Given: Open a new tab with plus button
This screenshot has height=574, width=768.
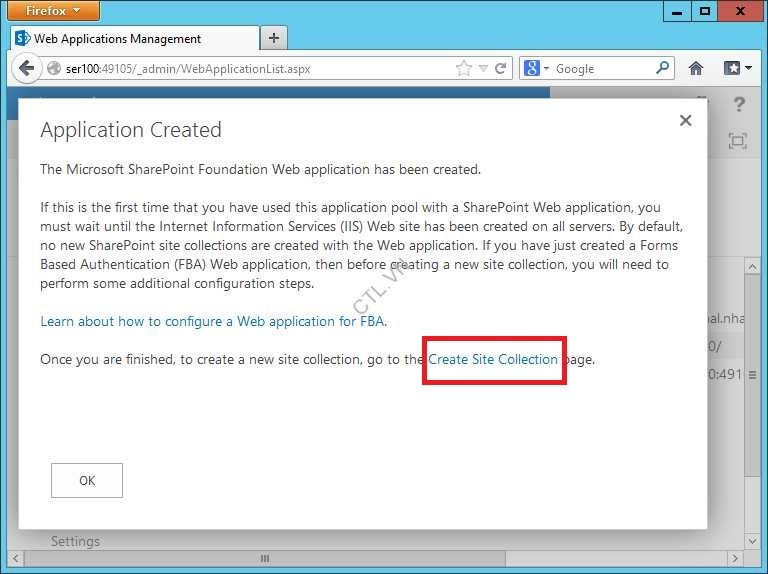Looking at the screenshot, I should [x=273, y=39].
